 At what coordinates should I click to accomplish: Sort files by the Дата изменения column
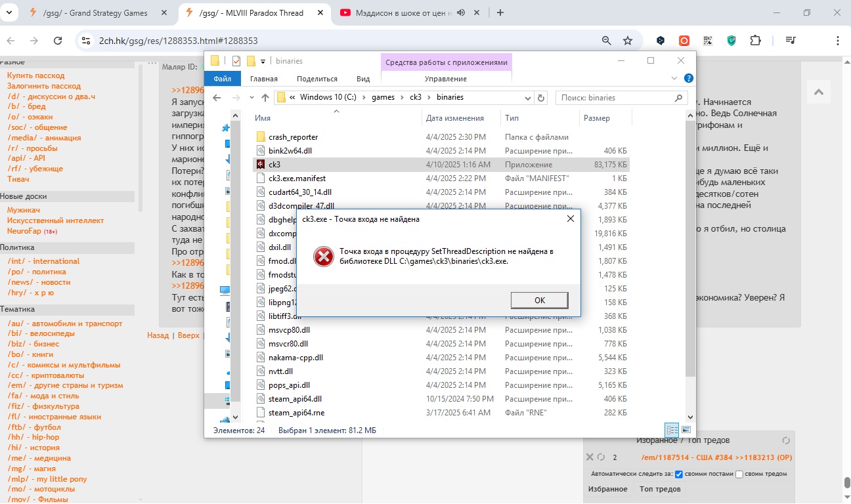click(x=455, y=118)
